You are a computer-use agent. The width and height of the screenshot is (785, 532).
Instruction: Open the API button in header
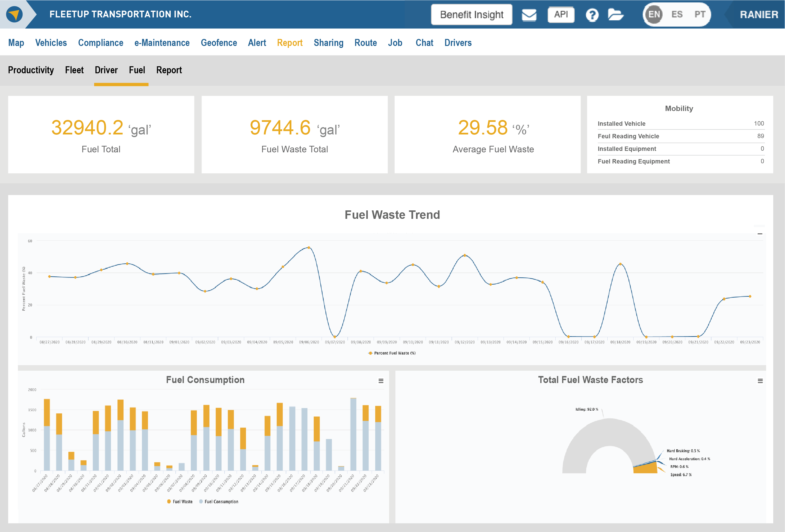561,15
